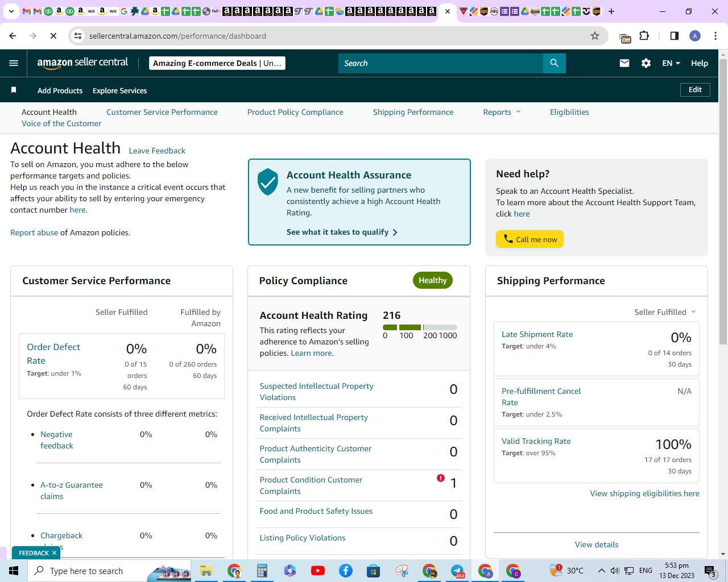Show hidden system tray icons
728x582 pixels.
601,571
